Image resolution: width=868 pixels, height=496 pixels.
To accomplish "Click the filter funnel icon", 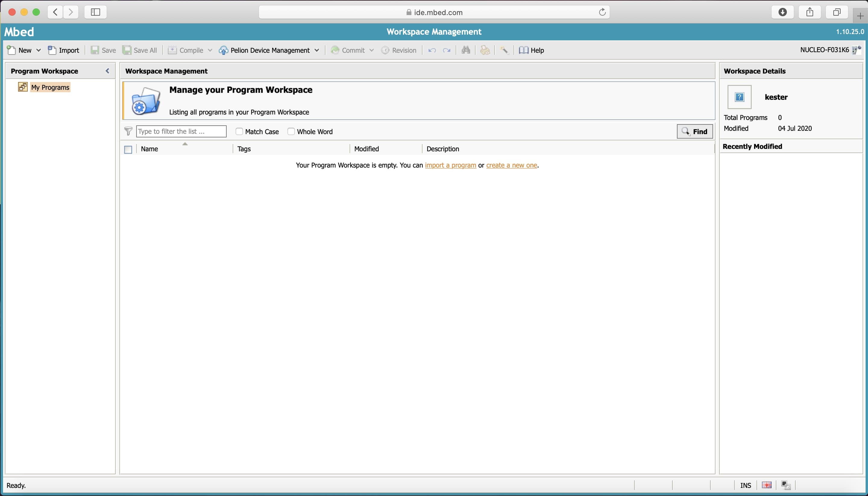I will click(x=128, y=131).
